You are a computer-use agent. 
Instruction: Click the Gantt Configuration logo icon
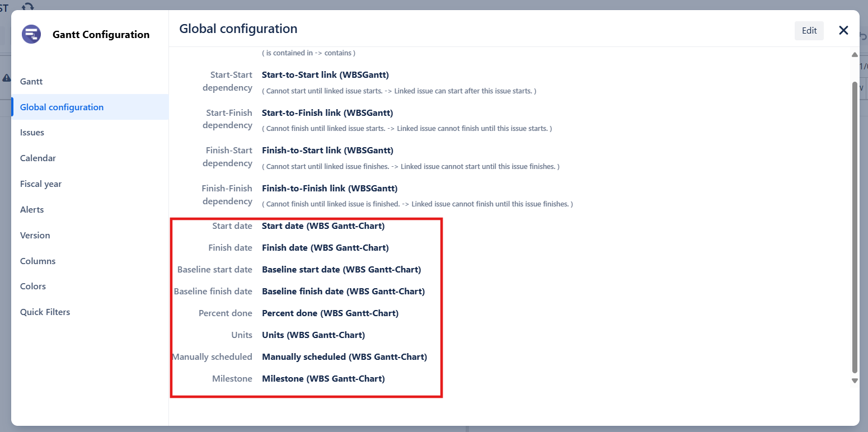click(31, 34)
